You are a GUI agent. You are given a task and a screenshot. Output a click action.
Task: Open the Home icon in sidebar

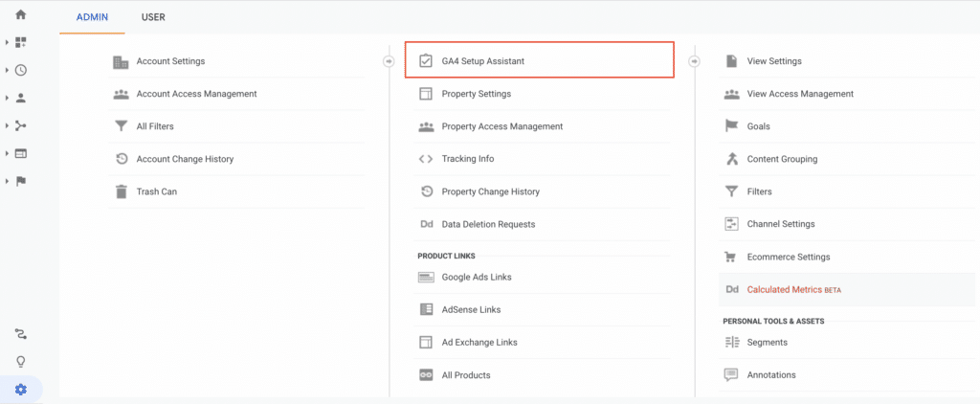[21, 13]
